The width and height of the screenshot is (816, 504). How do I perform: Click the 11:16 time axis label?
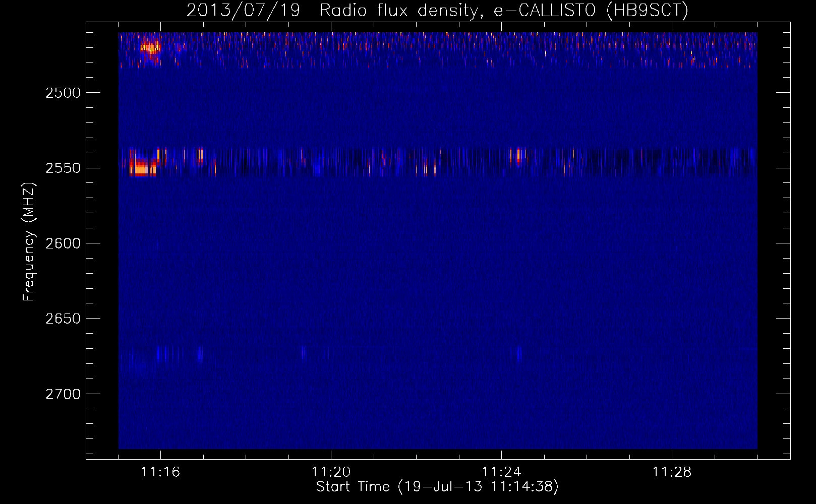[160, 472]
